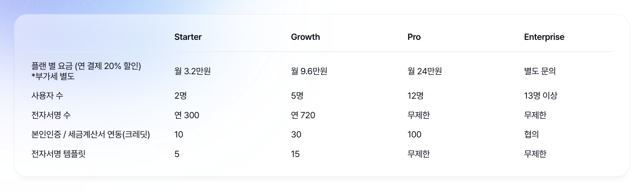
Task: Select the 전자서명 수 row label
Action: pyautogui.click(x=51, y=115)
